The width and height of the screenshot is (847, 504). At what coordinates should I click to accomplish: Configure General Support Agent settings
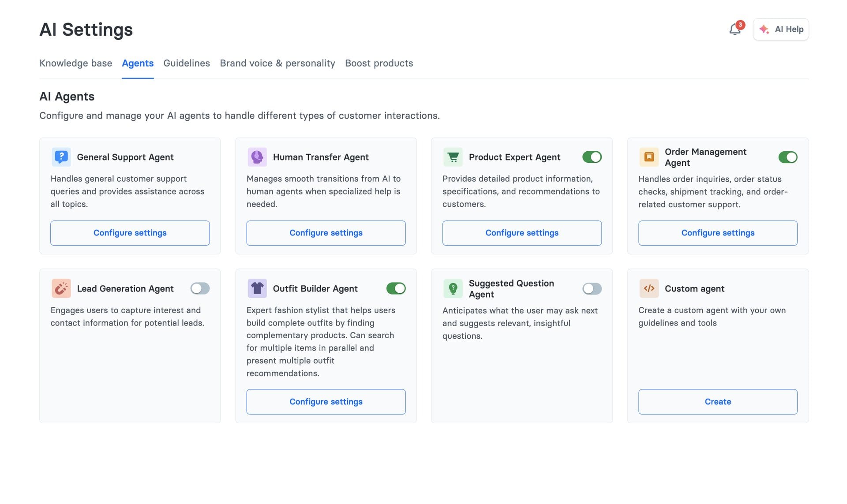(x=130, y=233)
